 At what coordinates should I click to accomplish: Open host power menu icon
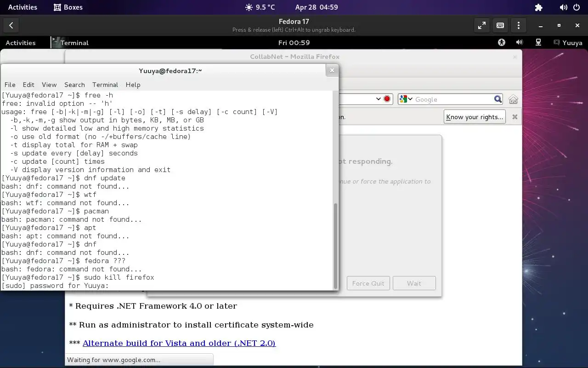click(577, 7)
